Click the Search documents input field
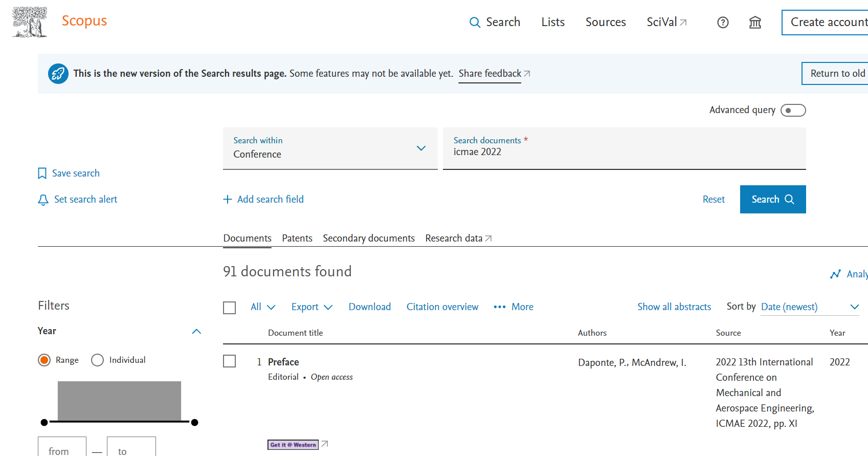The image size is (868, 456). (624, 152)
